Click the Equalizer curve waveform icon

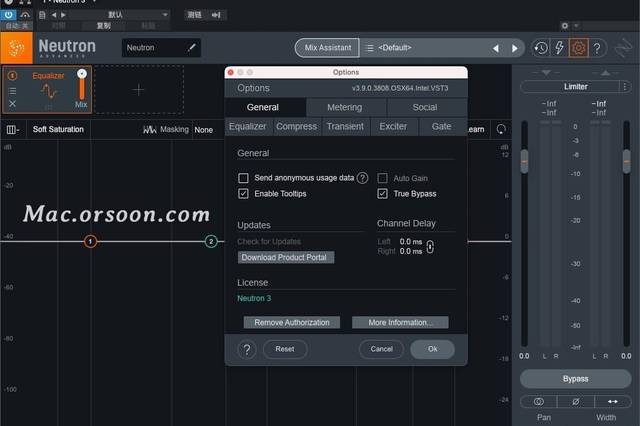[49, 91]
